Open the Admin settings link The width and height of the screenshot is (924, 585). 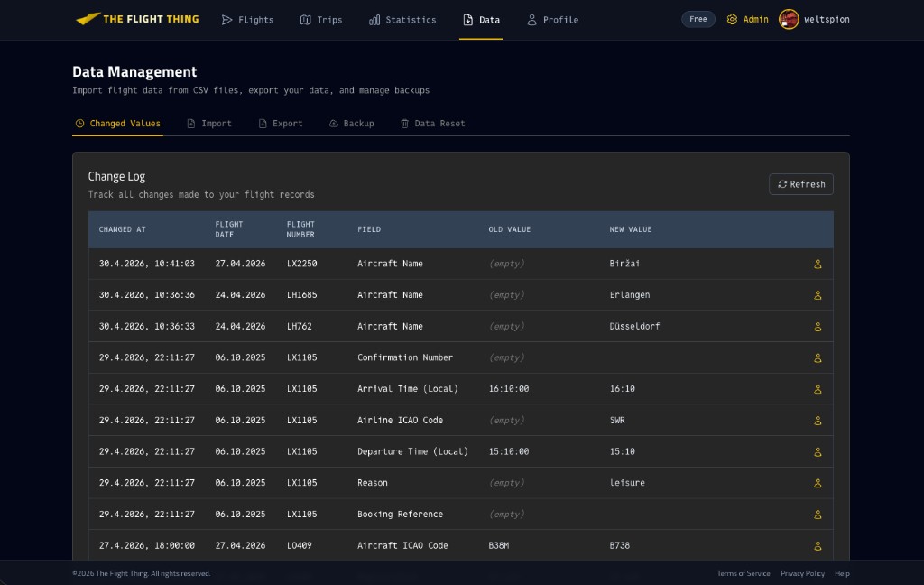pyautogui.click(x=747, y=20)
